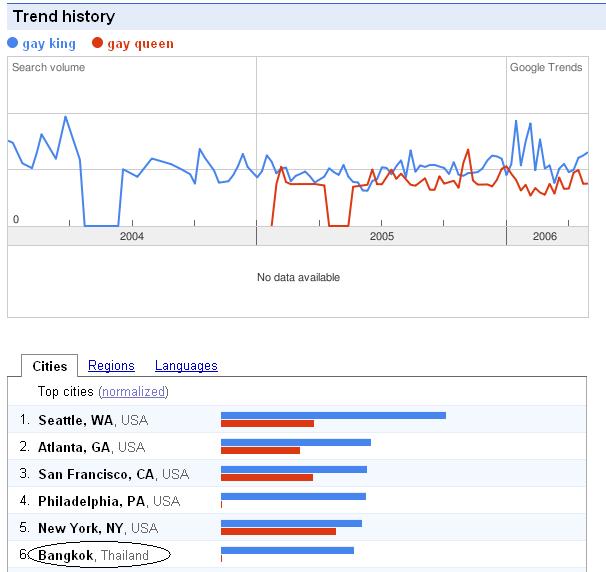
Task: Click the blue gay king legend dot
Action: pyautogui.click(x=12, y=43)
